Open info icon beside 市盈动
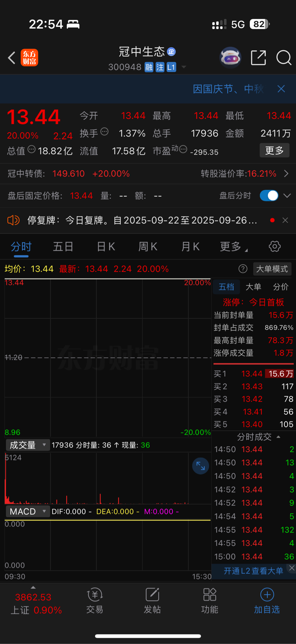The width and height of the screenshot is (296, 644). coord(183,149)
